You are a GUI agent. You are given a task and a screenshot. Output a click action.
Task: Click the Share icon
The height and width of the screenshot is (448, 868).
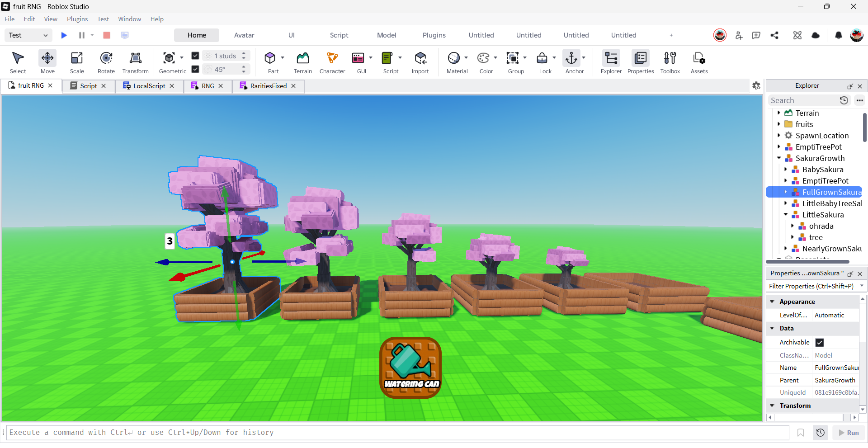pos(774,35)
